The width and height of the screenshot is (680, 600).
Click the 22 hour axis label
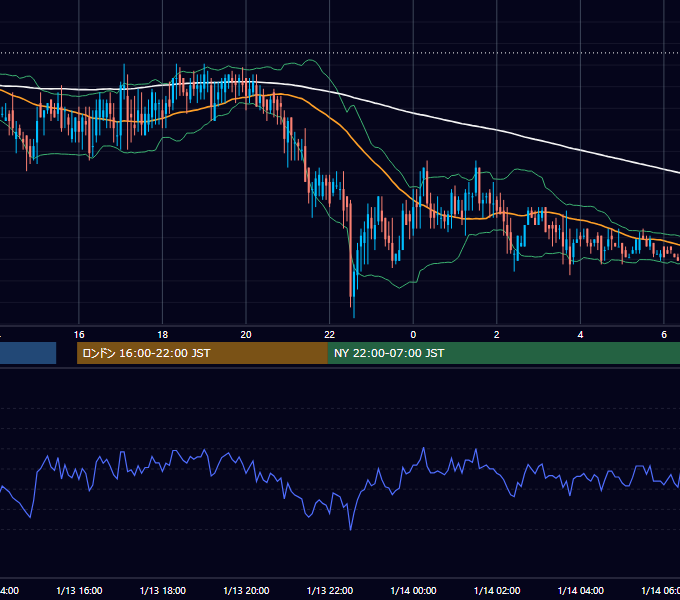[330, 335]
